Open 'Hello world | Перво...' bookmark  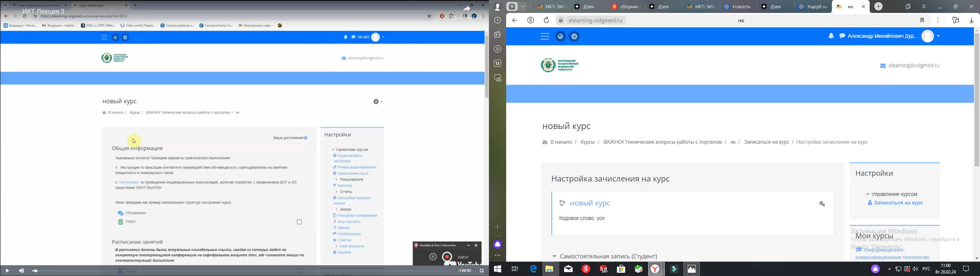click(x=138, y=26)
